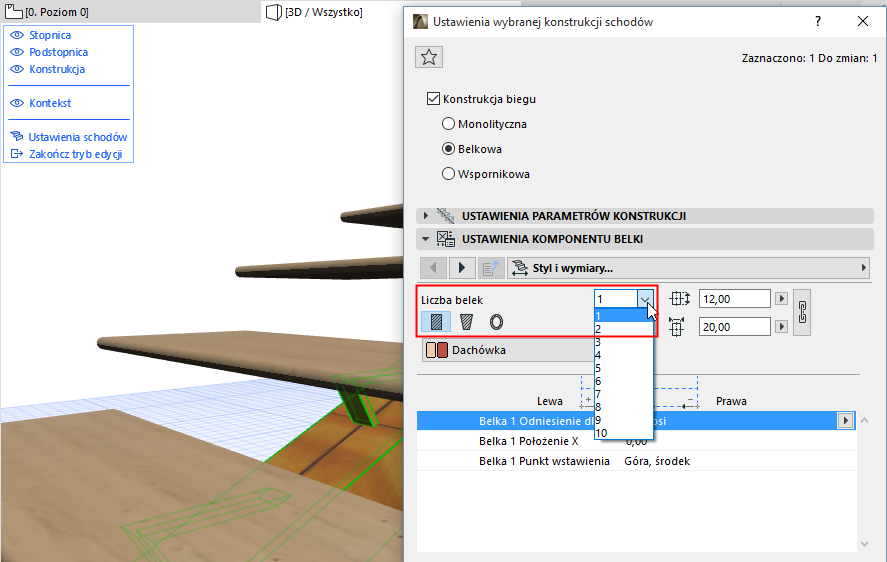Click the Liczba belek dropdown arrow
Viewport: 887px width, 562px height.
pos(645,299)
